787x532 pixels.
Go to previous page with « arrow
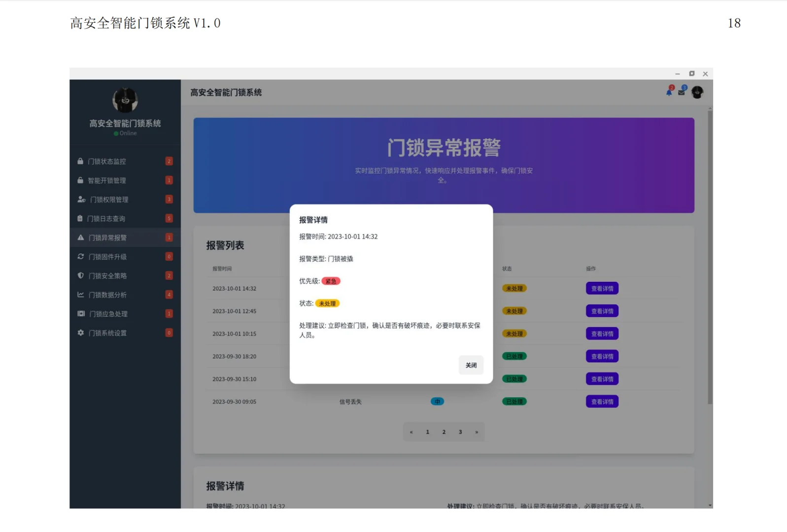[x=411, y=432]
